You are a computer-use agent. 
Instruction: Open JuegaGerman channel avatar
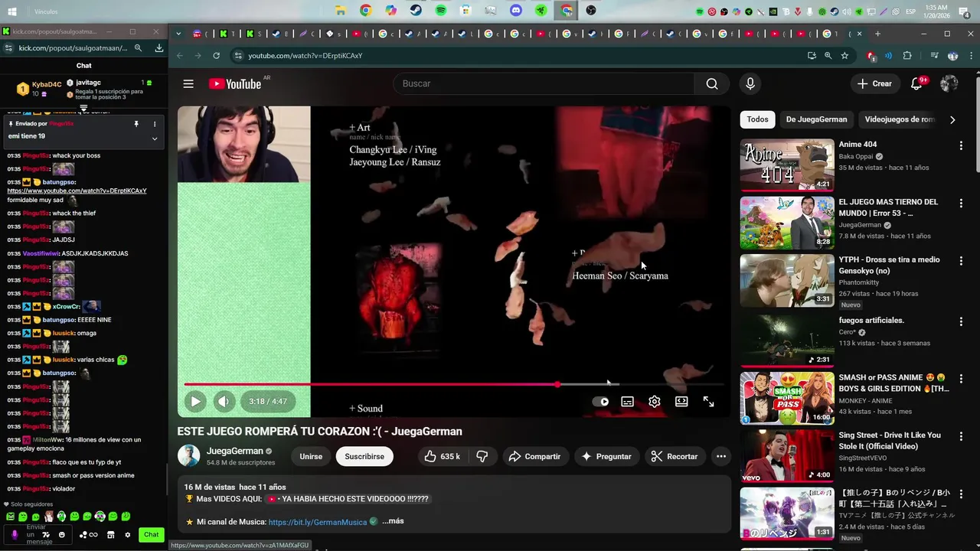pyautogui.click(x=188, y=456)
